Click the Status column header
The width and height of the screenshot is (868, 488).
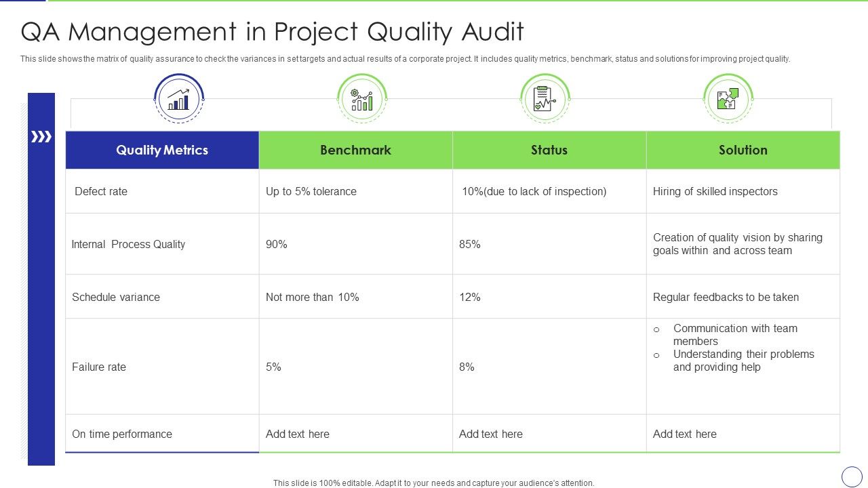click(549, 150)
